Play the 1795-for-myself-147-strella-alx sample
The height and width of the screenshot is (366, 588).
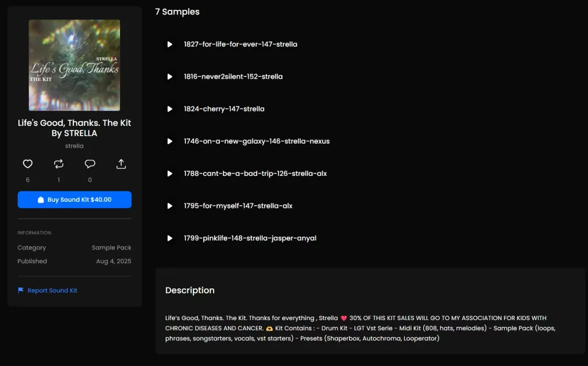[x=170, y=206]
